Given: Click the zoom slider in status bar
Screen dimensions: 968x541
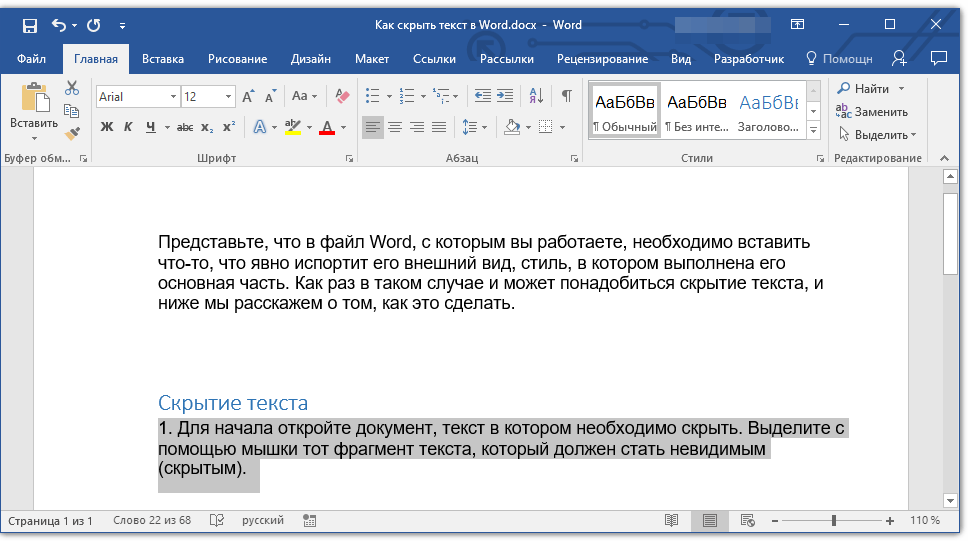Looking at the screenshot, I should click(x=834, y=521).
